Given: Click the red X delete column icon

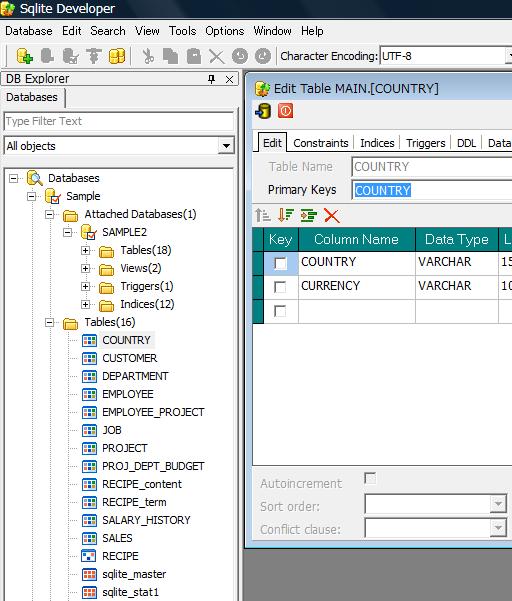Looking at the screenshot, I should coord(331,215).
